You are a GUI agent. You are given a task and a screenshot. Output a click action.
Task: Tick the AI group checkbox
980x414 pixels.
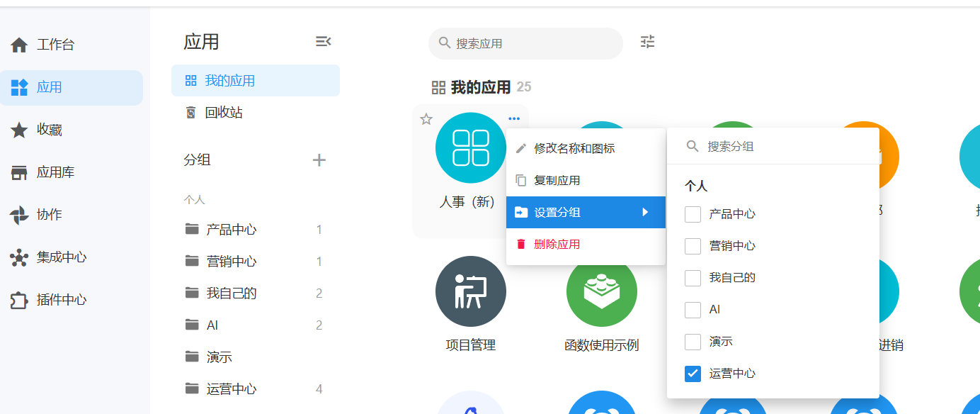pos(693,310)
